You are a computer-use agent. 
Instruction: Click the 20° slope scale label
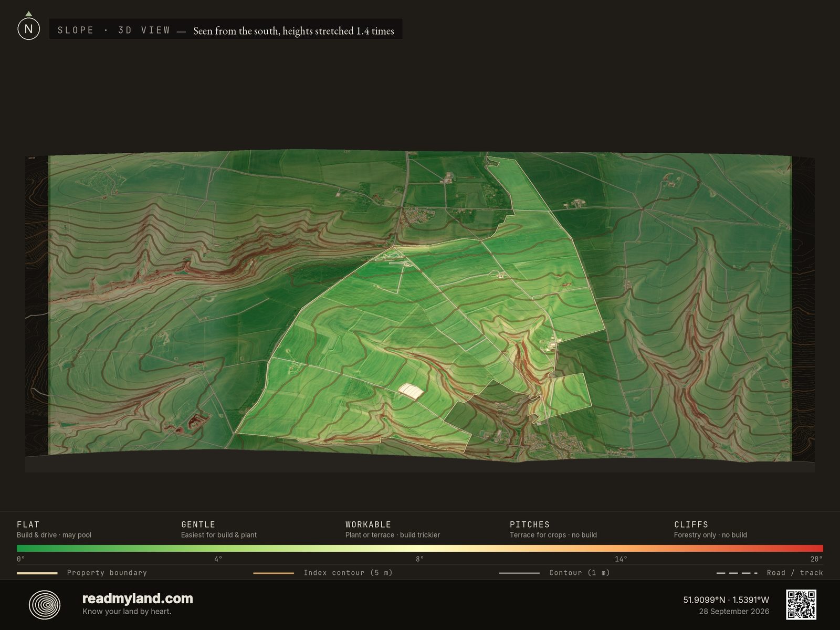click(x=816, y=559)
